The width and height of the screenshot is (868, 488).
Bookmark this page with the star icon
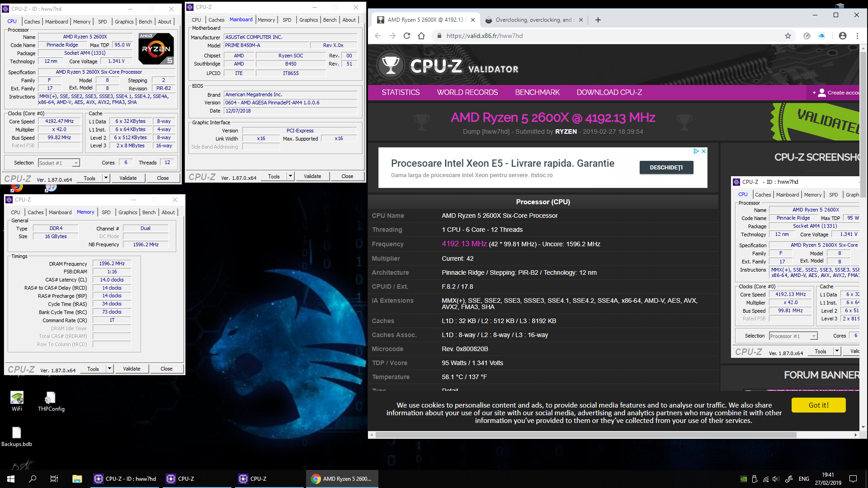(788, 36)
